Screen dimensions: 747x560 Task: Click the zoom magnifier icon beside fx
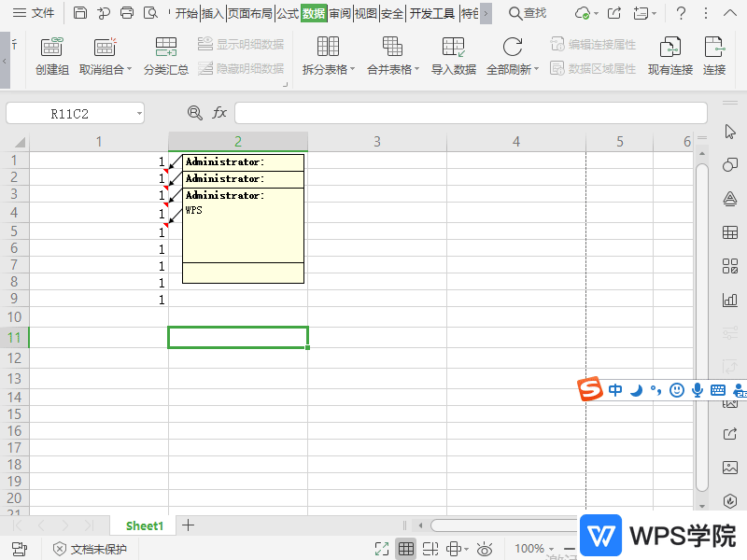pyautogui.click(x=195, y=113)
